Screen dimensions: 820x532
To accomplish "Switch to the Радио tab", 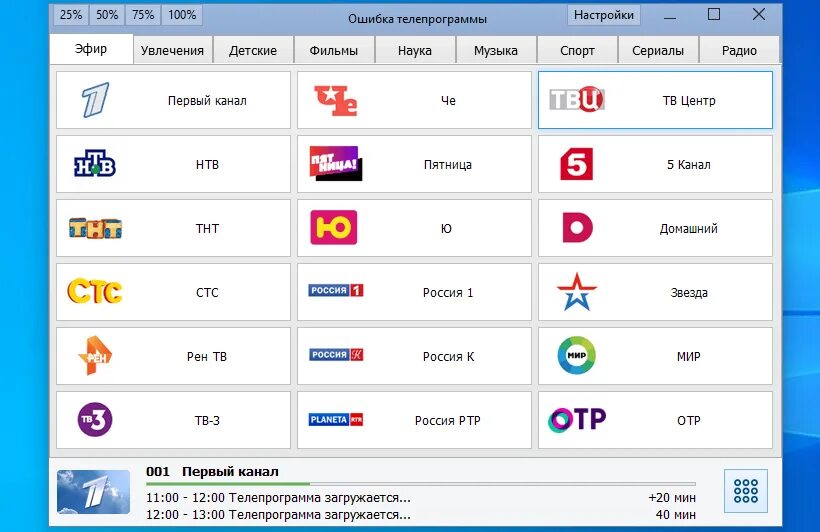I will 739,51.
